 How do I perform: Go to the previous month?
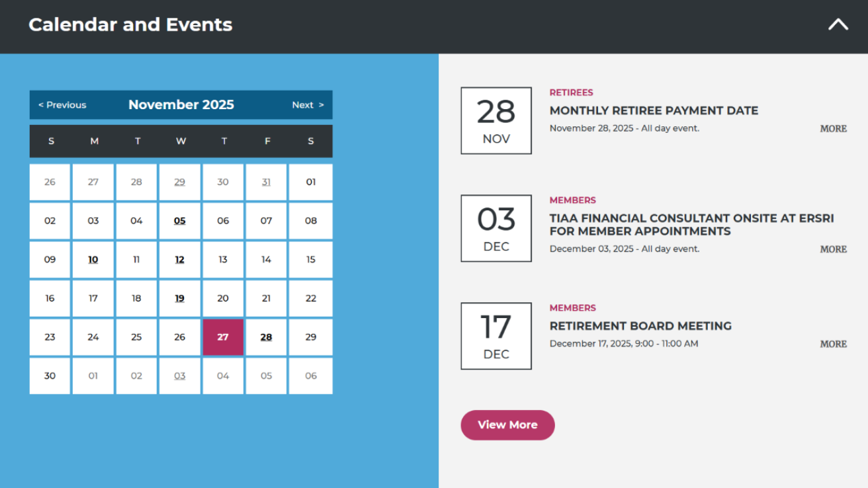click(62, 105)
